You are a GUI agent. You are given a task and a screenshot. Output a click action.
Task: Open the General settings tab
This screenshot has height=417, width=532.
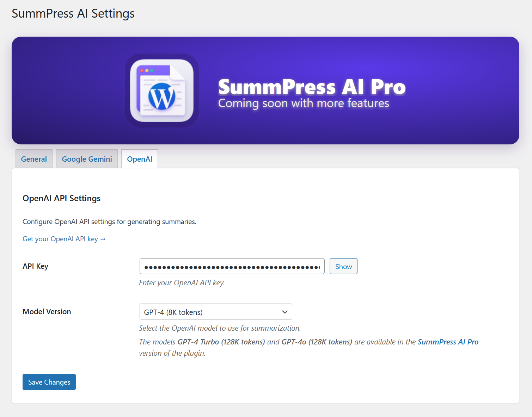tap(34, 159)
